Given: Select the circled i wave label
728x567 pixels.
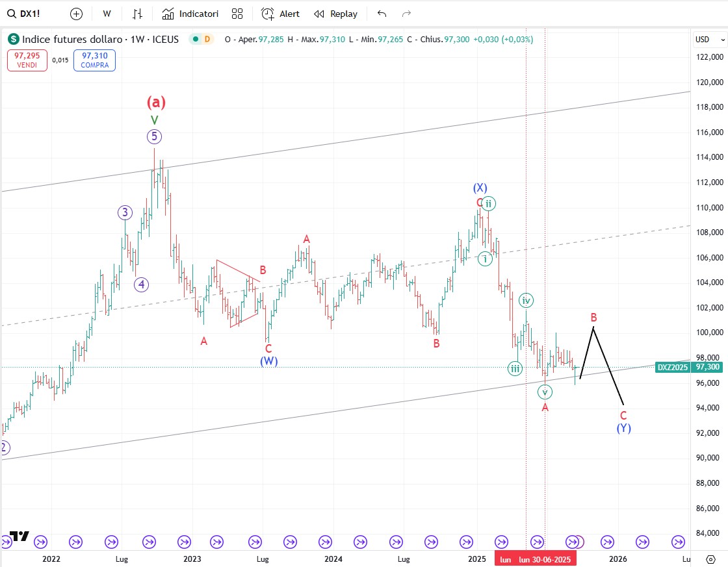Looking at the screenshot, I should pyautogui.click(x=485, y=258).
